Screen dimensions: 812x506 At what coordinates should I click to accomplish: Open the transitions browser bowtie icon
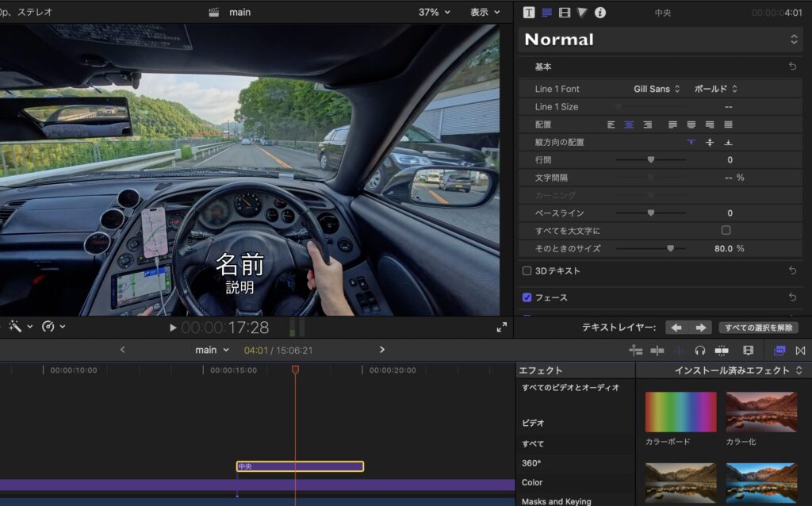click(x=800, y=350)
